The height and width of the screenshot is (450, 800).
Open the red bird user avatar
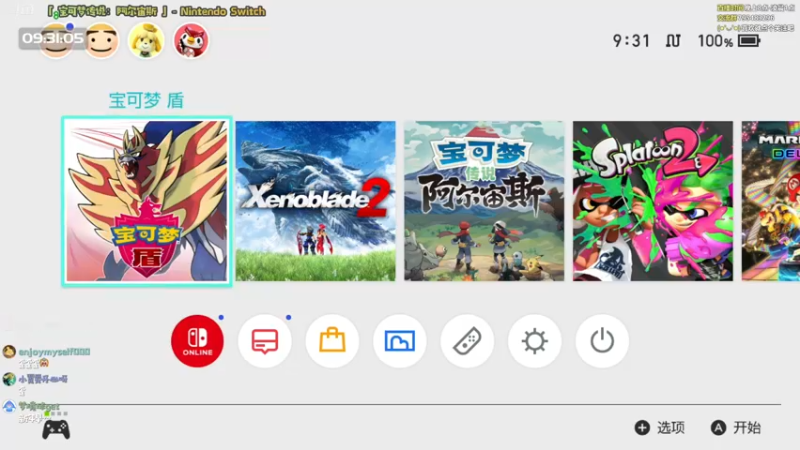tap(191, 40)
